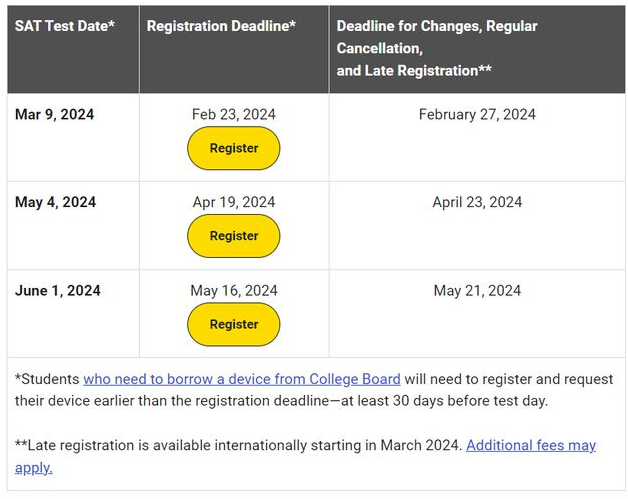Screen dimensions: 628x499
Task: Click the February 27, 2024 late deadline
Action: [x=477, y=115]
